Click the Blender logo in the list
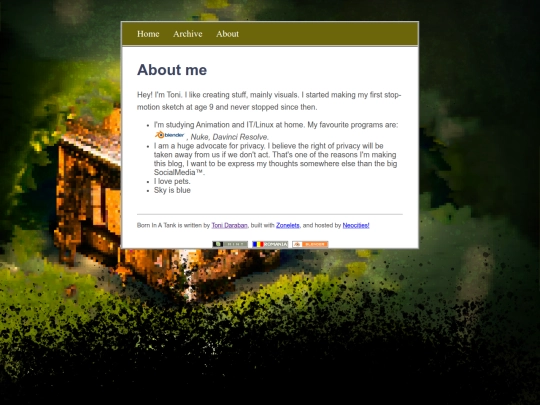This screenshot has height=405, width=540. pos(169,135)
